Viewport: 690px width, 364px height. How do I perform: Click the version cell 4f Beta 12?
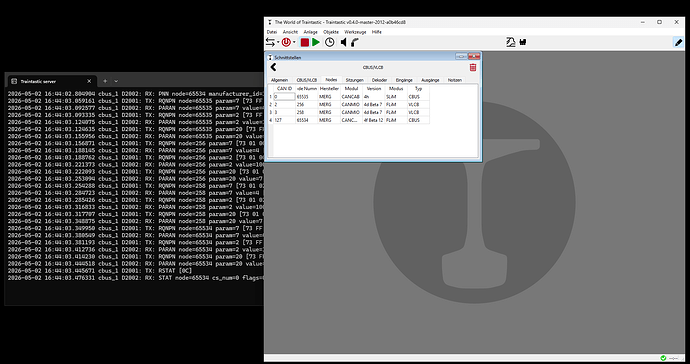pos(374,120)
